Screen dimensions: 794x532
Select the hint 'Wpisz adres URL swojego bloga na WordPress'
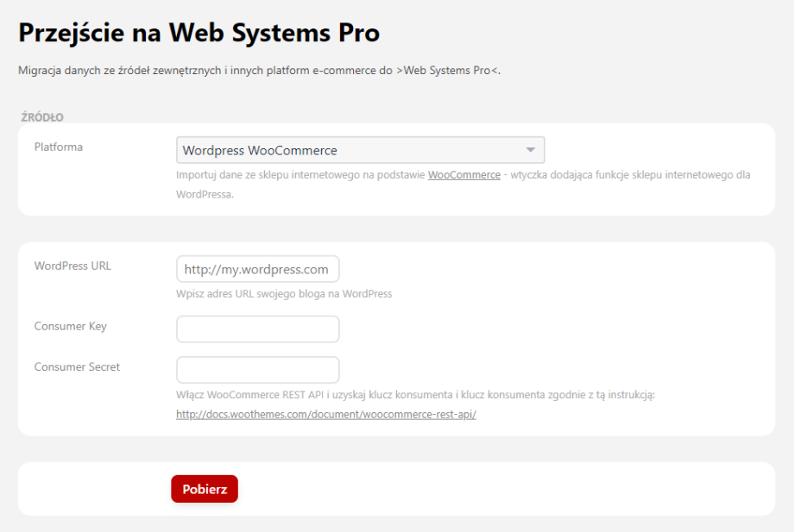point(284,294)
